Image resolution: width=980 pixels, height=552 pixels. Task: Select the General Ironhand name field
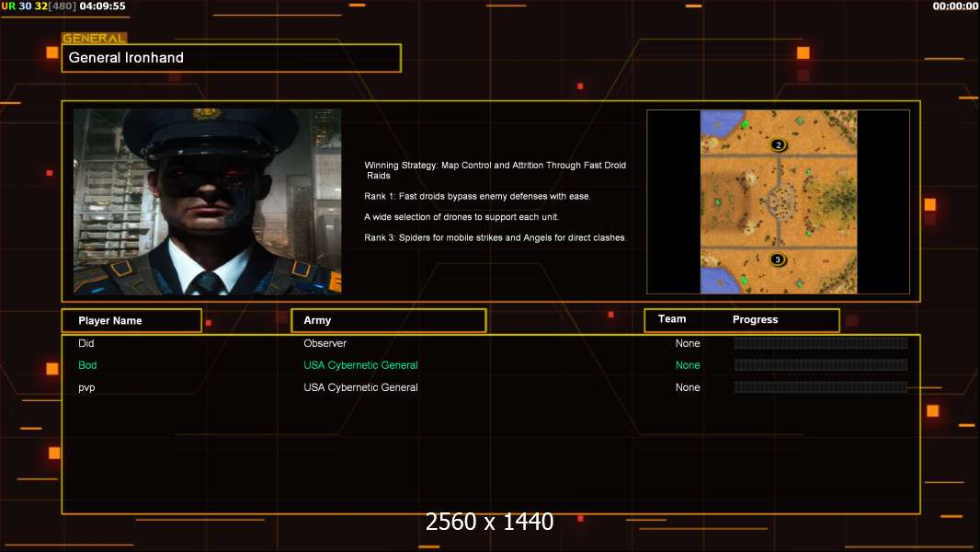click(232, 58)
